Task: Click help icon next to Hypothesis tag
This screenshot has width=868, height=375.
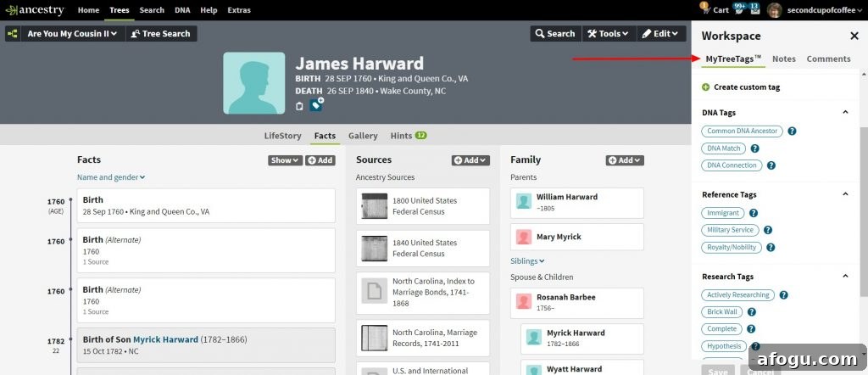Action: coord(755,346)
